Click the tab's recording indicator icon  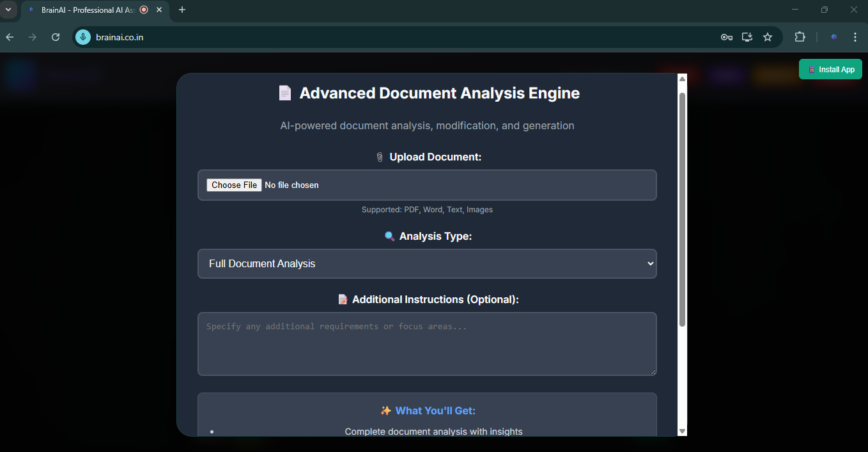coord(144,10)
